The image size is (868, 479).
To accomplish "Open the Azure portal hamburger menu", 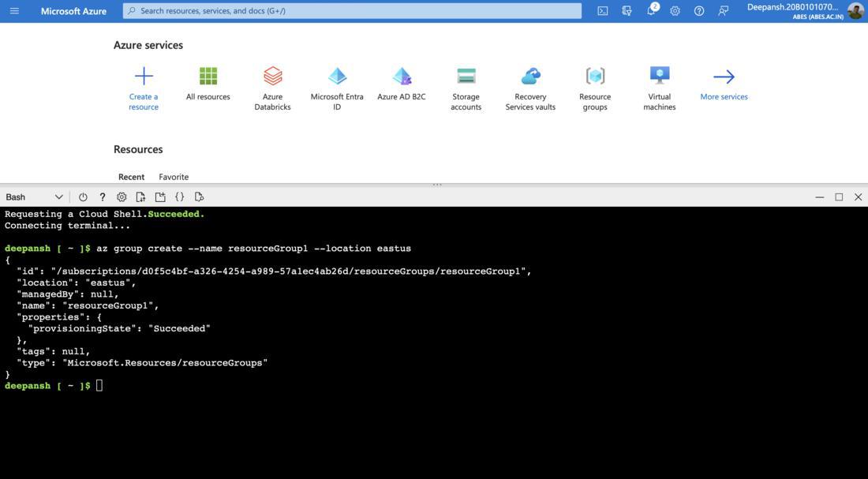I will pyautogui.click(x=14, y=10).
